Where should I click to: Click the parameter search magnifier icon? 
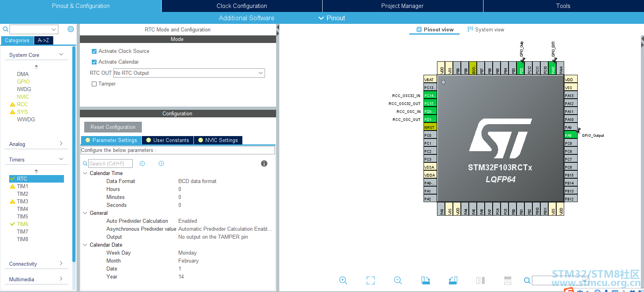(x=85, y=164)
